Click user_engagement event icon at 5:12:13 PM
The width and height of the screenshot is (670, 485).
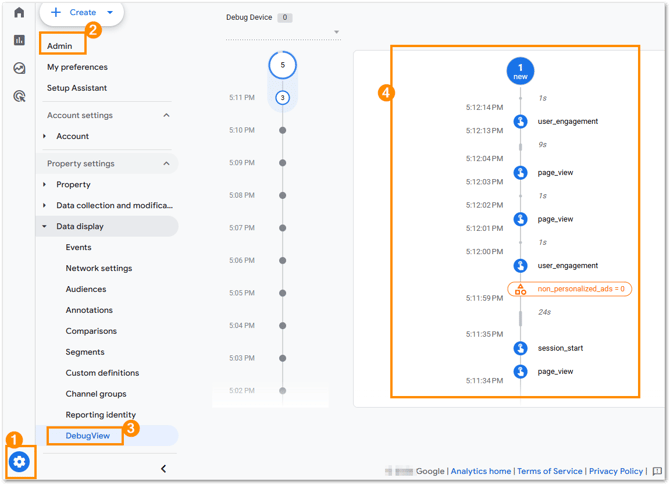520,121
